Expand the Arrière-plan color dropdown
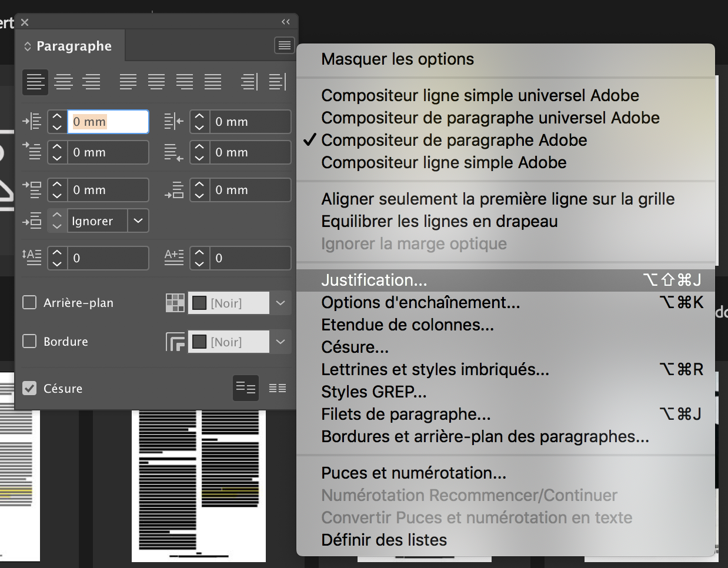Image resolution: width=728 pixels, height=568 pixels. tap(280, 303)
